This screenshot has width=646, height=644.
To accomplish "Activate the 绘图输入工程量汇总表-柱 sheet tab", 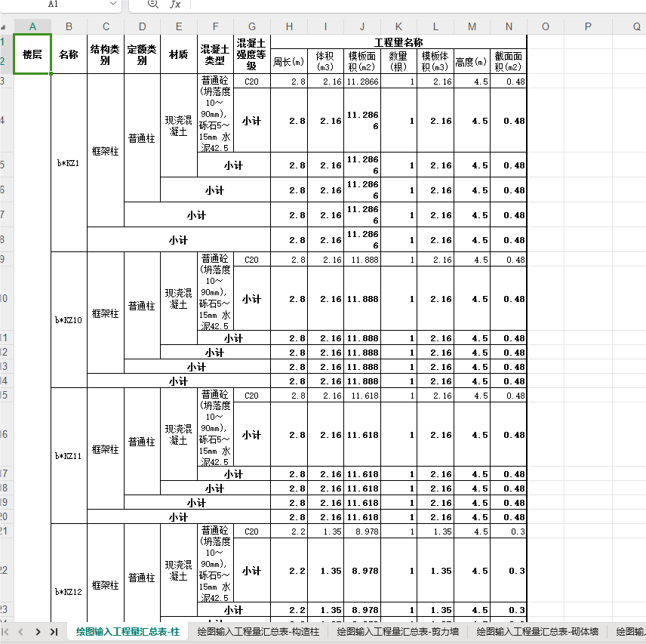I will click(128, 632).
